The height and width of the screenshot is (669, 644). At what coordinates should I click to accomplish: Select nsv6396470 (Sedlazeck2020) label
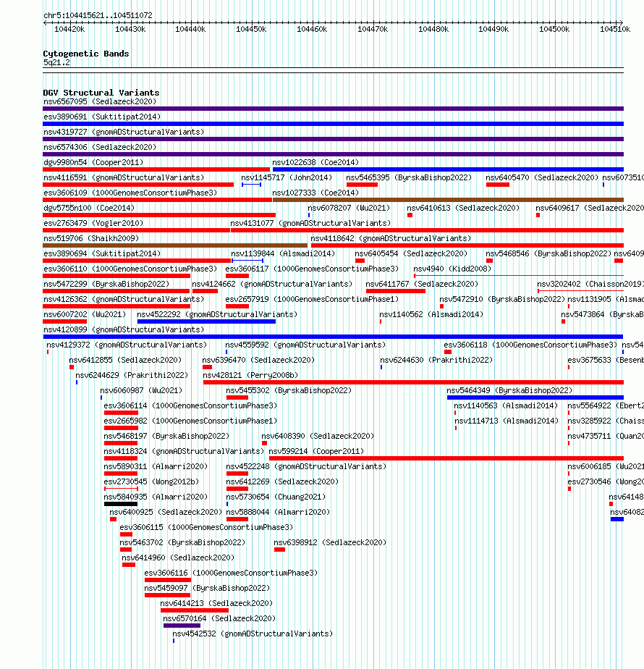tap(258, 360)
